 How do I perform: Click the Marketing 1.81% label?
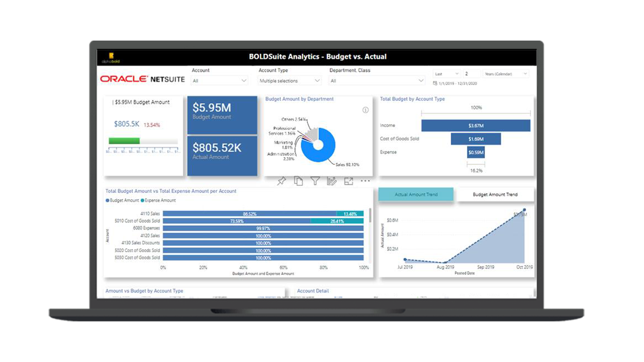click(x=283, y=145)
